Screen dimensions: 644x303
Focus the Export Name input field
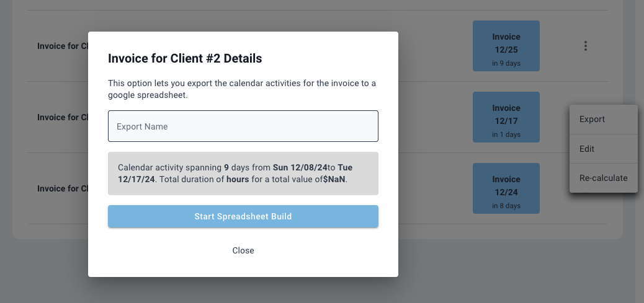click(243, 126)
